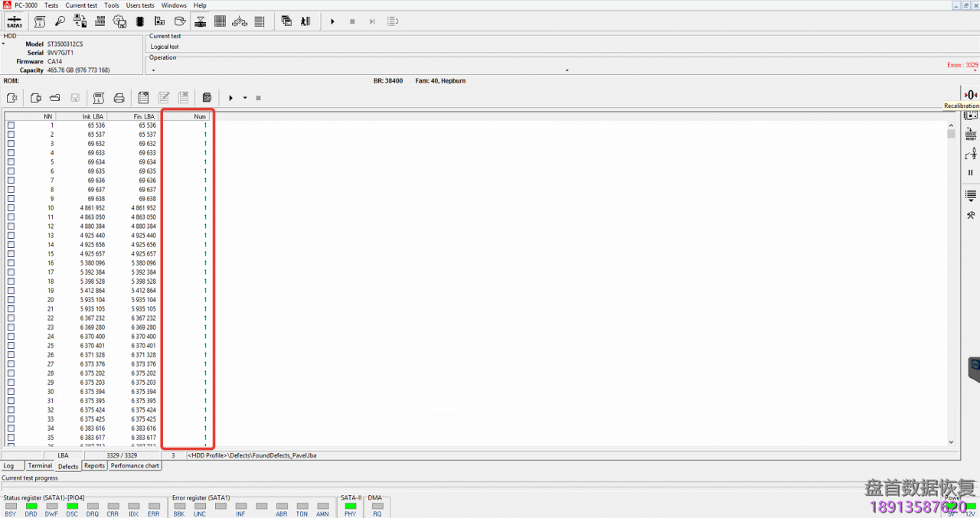Select the checkbox for defect row 22
This screenshot has height=518, width=980.
click(11, 318)
